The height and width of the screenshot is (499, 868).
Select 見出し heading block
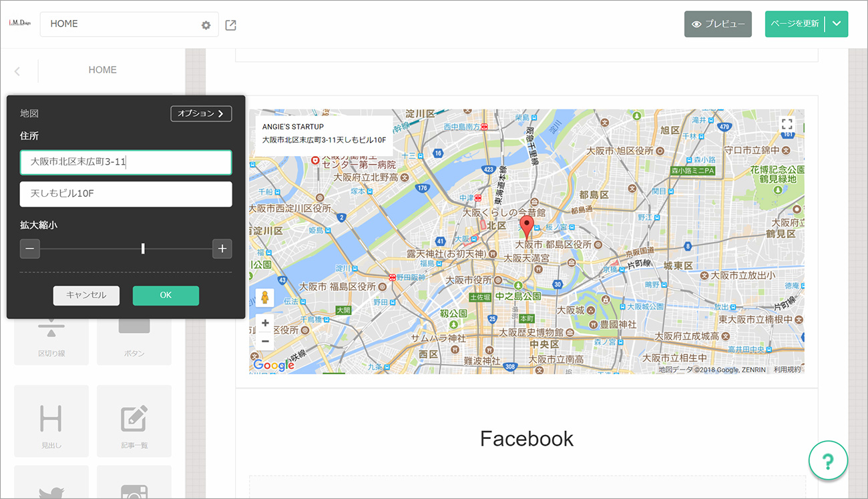click(x=51, y=421)
